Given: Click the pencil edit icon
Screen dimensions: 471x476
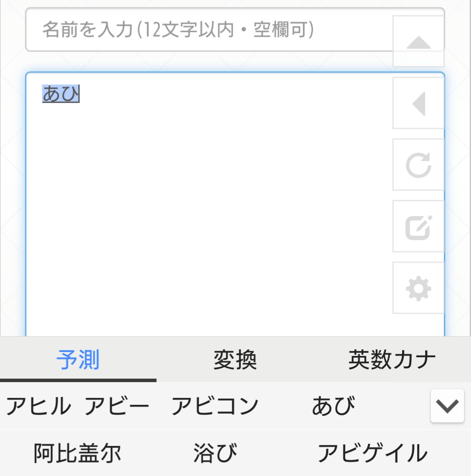Looking at the screenshot, I should point(418,226).
